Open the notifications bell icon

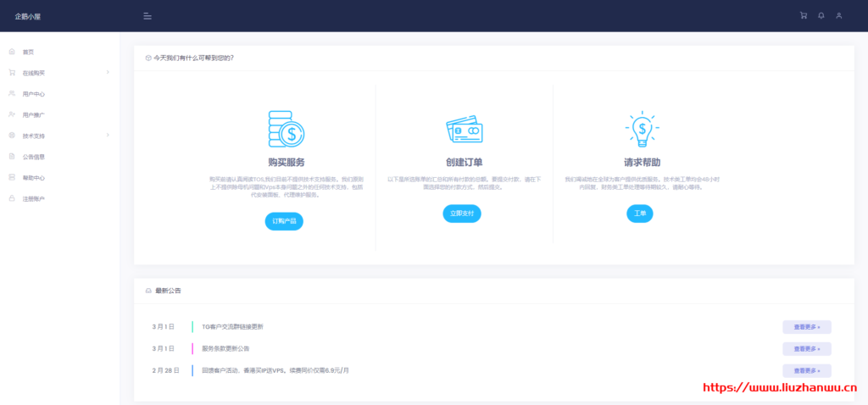(x=821, y=16)
